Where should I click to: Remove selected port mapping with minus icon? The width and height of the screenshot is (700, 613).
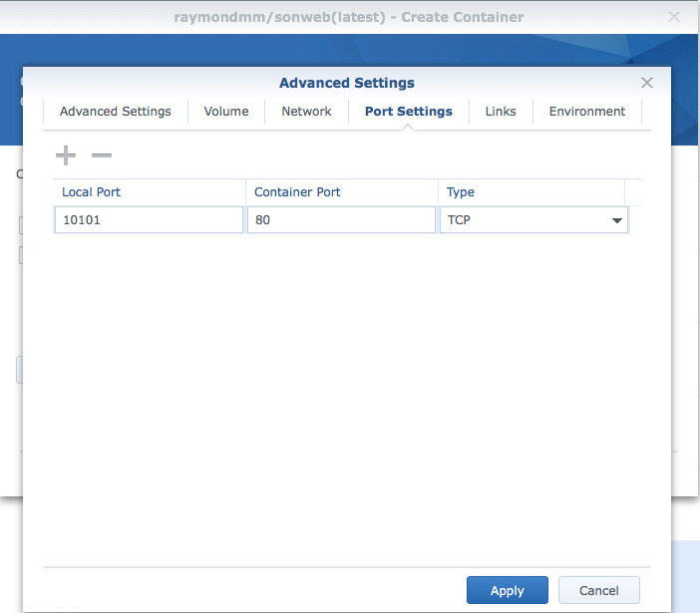coord(102,155)
